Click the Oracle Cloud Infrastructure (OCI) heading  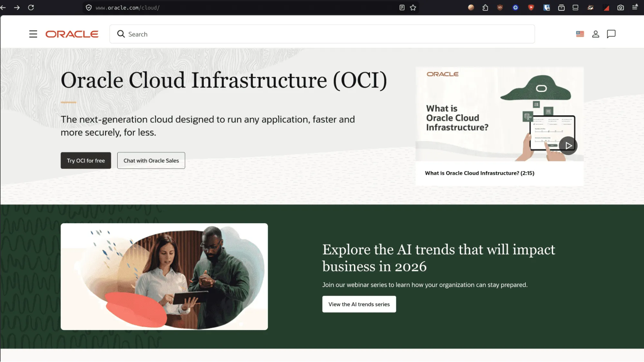click(224, 80)
